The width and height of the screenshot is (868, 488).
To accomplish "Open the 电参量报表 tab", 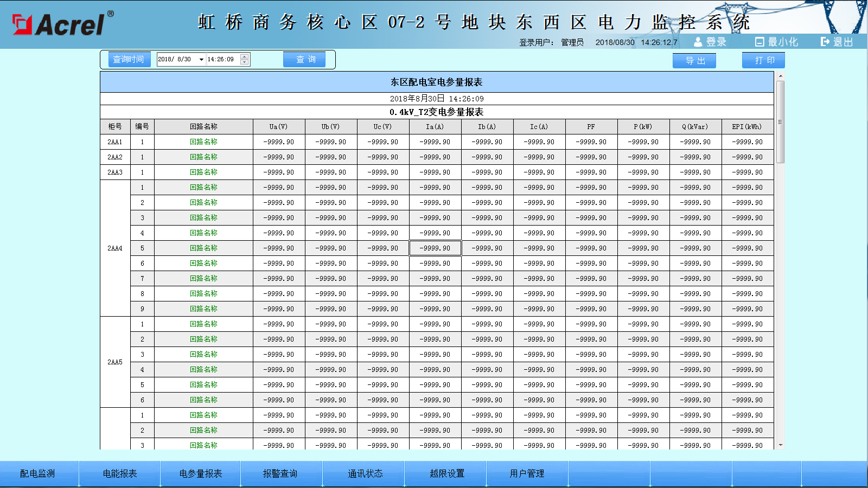I will click(x=201, y=474).
